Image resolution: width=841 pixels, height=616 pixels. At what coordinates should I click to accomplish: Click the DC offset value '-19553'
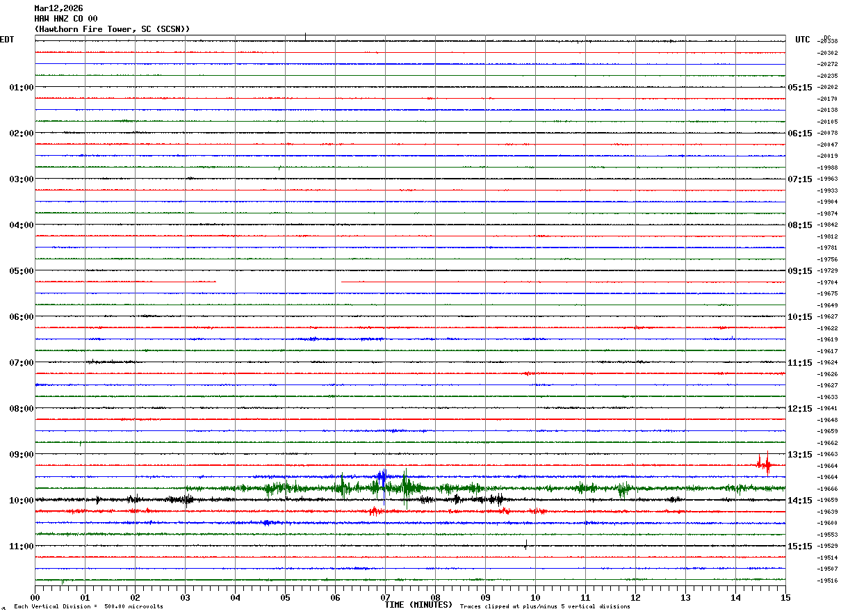click(828, 535)
